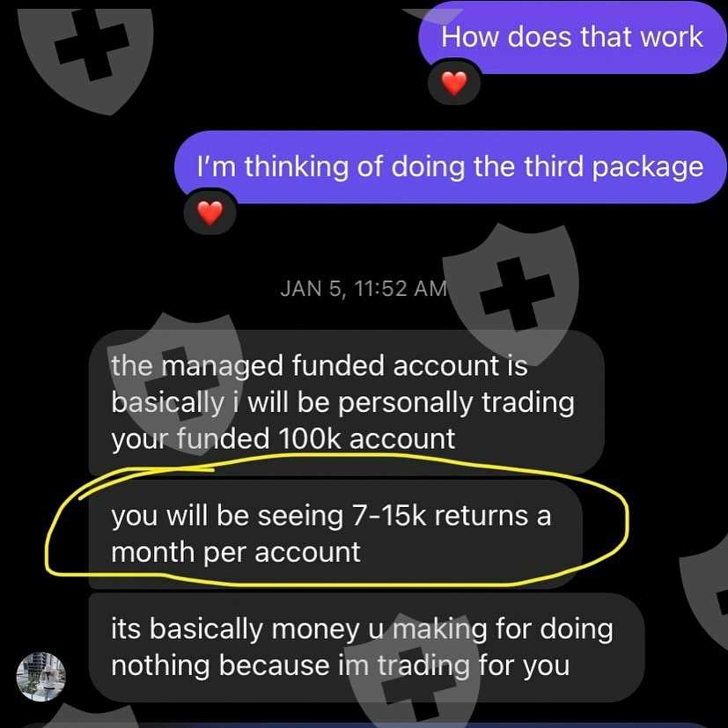This screenshot has height=728, width=728.
Task: Select the "managed funded account" message bubble
Action: [346, 402]
